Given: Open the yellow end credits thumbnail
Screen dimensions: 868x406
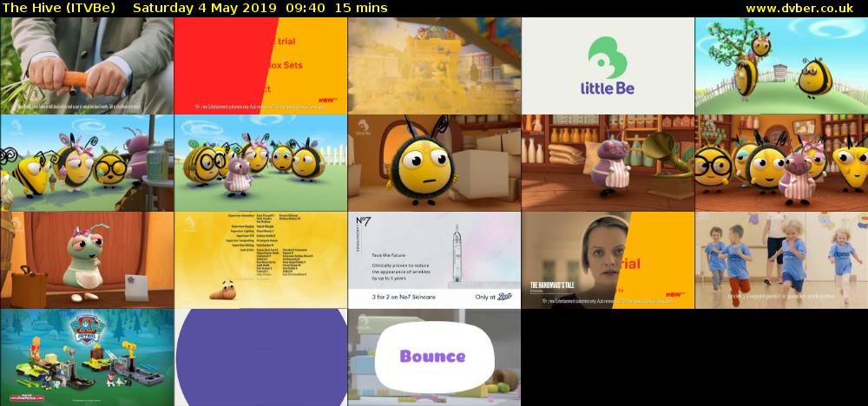Looking at the screenshot, I should click(x=260, y=260).
